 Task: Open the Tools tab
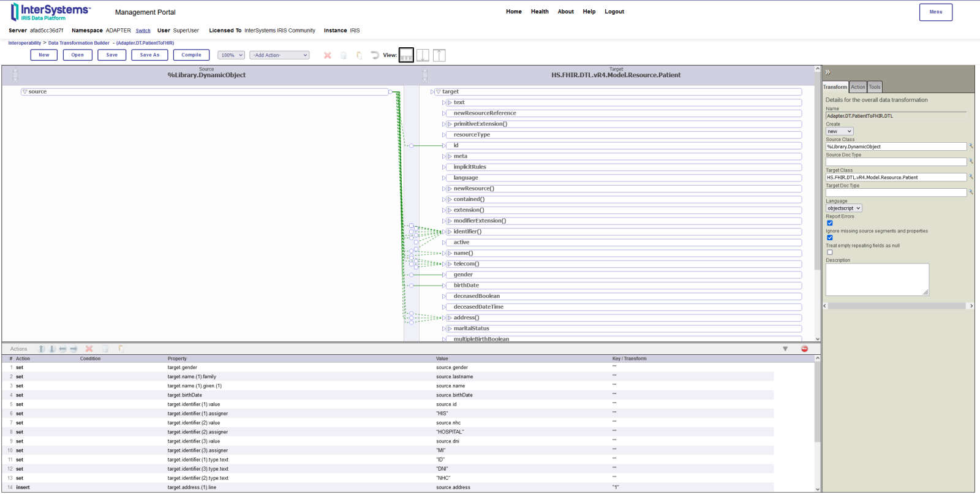[875, 87]
